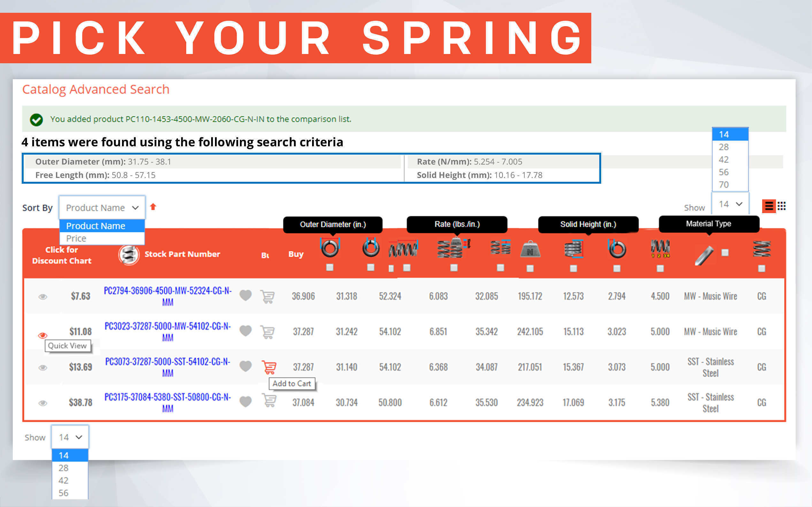Click the material type wire icon

coord(704,256)
